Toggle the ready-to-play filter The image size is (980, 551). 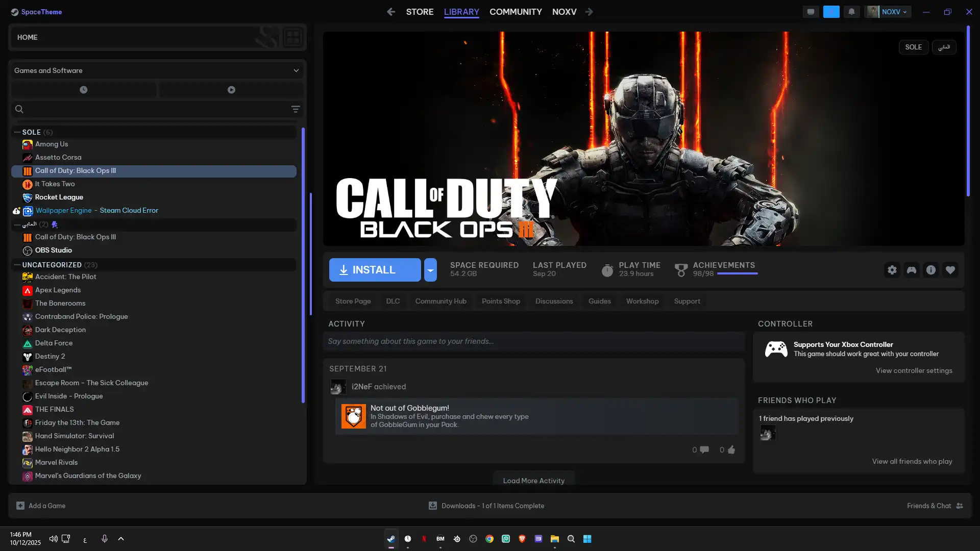231,90
